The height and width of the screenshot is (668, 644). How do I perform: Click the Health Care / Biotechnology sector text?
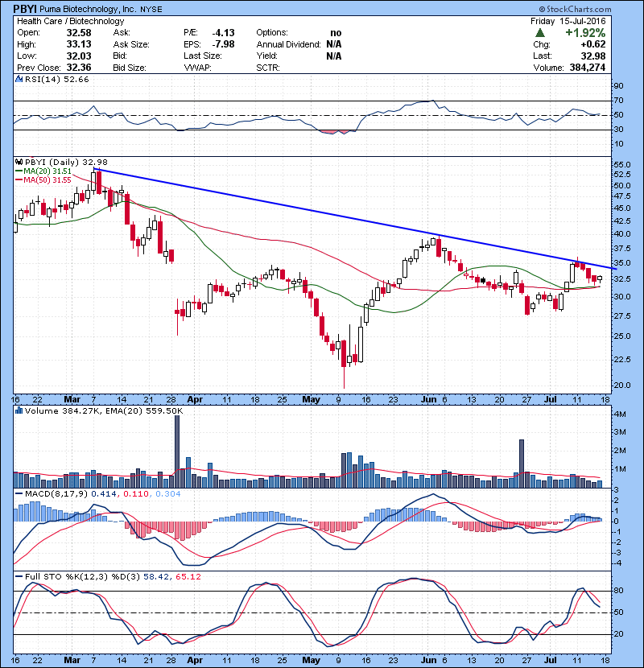[71, 21]
